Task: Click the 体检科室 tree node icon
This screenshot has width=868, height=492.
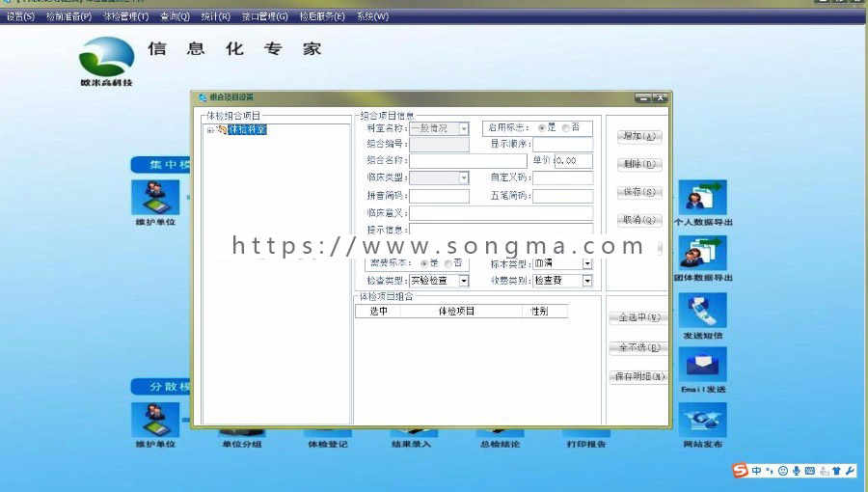Action: [222, 129]
